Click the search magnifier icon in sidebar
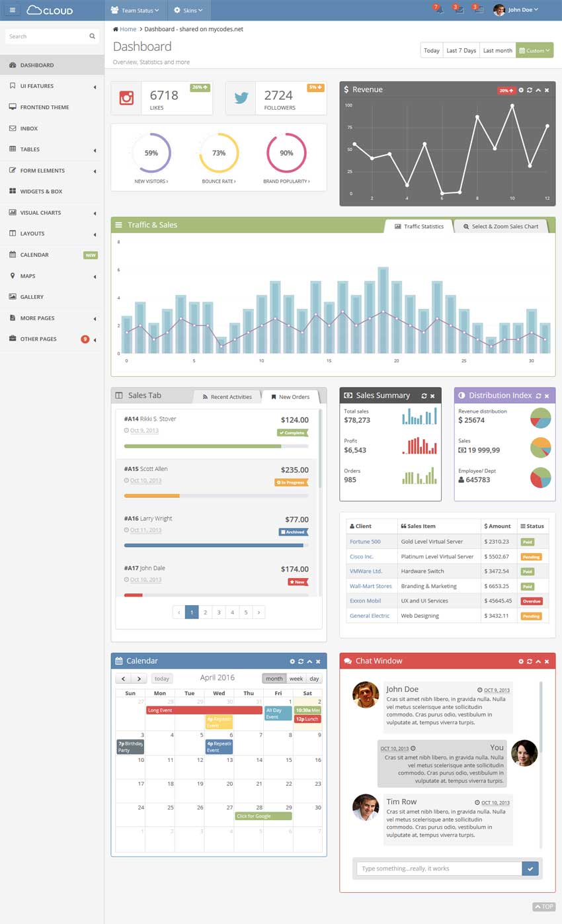 [x=92, y=36]
